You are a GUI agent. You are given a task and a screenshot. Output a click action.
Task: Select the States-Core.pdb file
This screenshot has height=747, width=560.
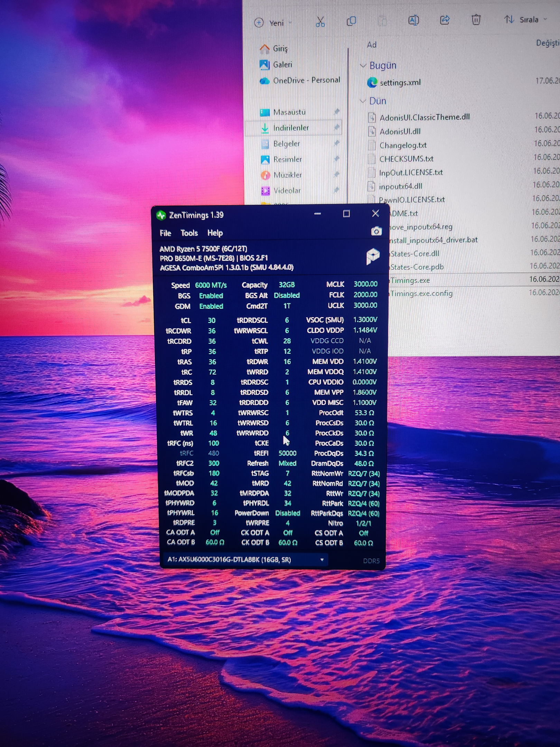(x=417, y=267)
